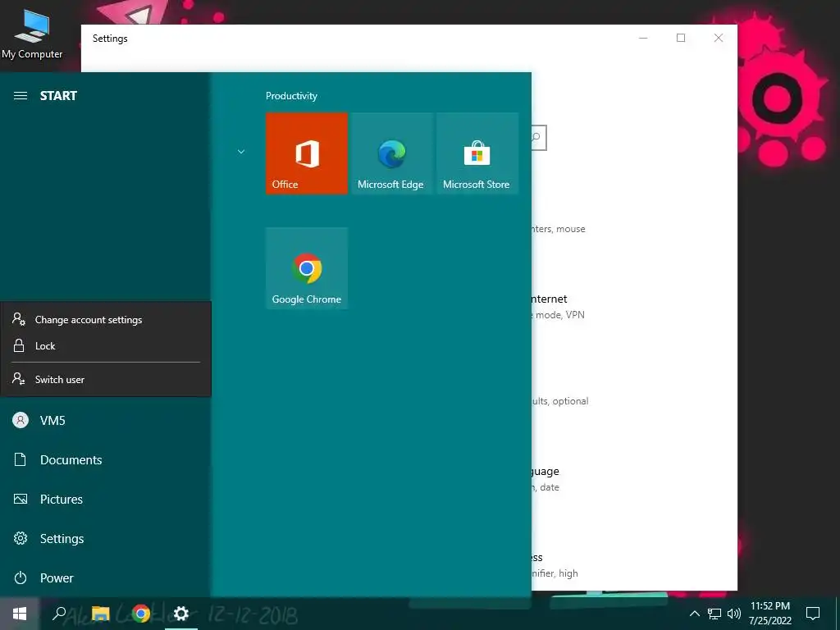Close the Settings window
Image resolution: width=840 pixels, height=630 pixels.
[719, 38]
